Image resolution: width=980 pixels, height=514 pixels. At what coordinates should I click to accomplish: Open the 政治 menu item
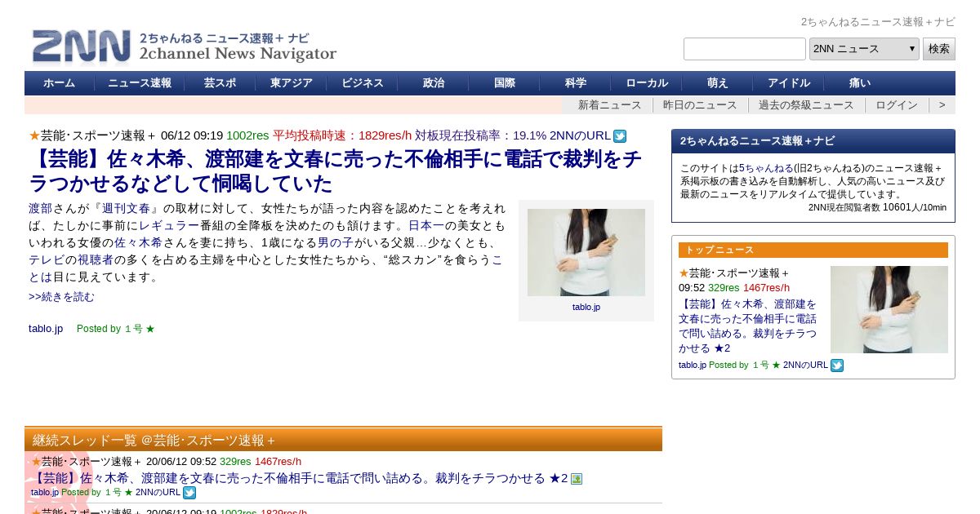pos(434,83)
